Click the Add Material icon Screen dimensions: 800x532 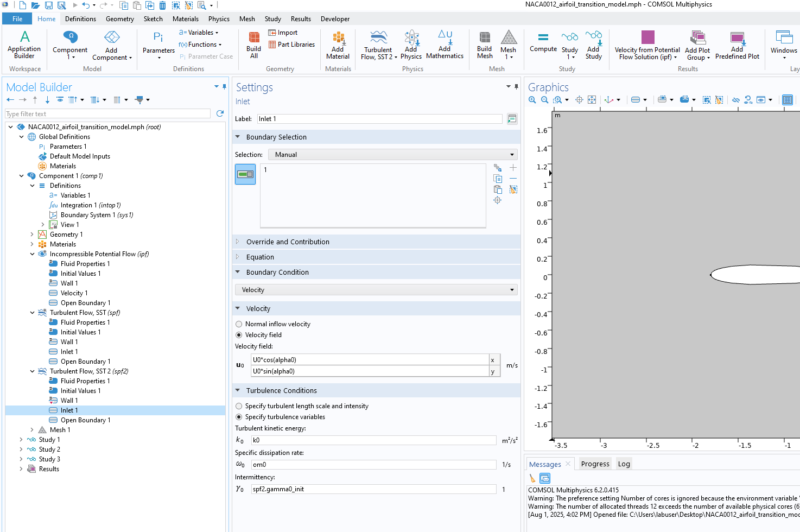338,43
